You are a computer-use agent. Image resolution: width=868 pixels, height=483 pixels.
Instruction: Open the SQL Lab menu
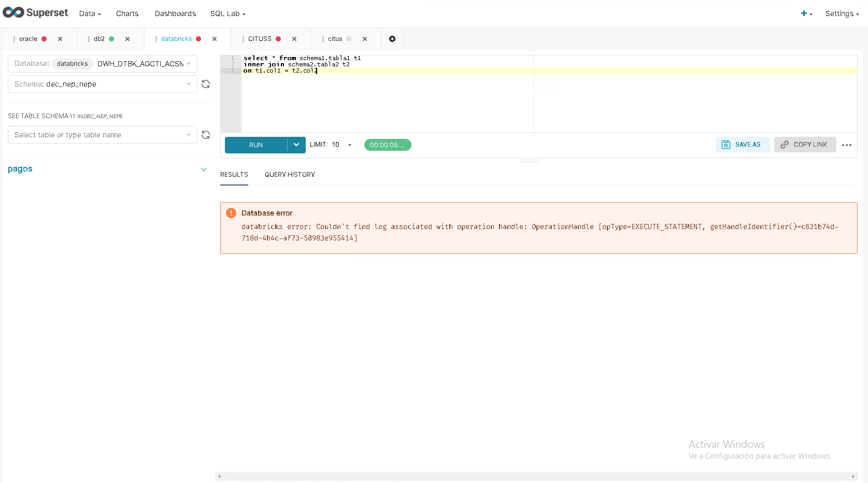coord(228,13)
